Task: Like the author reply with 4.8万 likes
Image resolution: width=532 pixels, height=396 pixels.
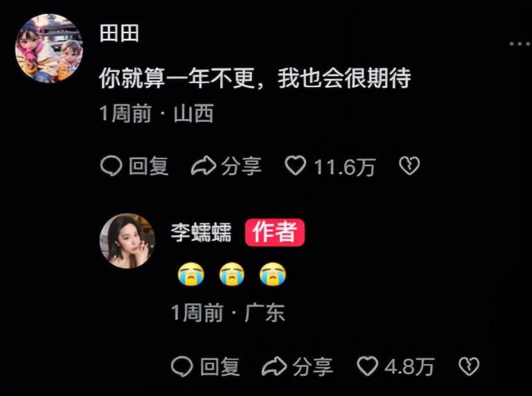Action: [x=367, y=366]
